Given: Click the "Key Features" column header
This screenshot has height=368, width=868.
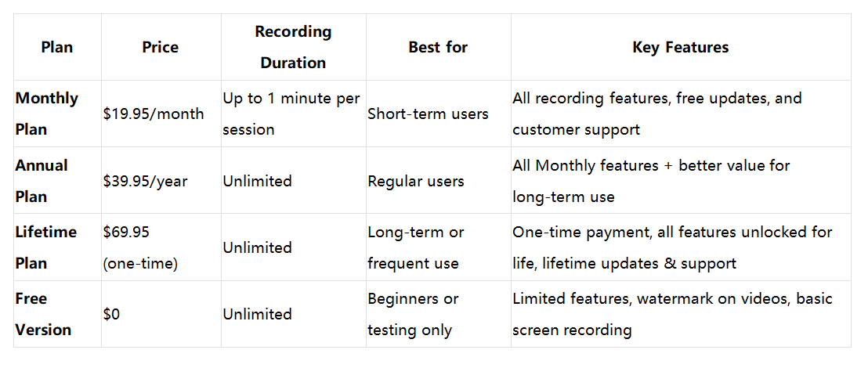Looking at the screenshot, I should [x=680, y=48].
